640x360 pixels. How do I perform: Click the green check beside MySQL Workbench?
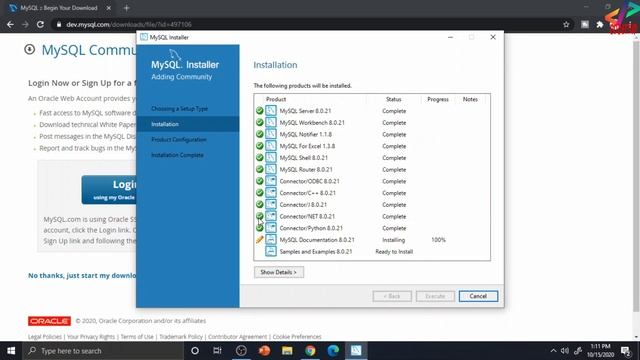260,122
